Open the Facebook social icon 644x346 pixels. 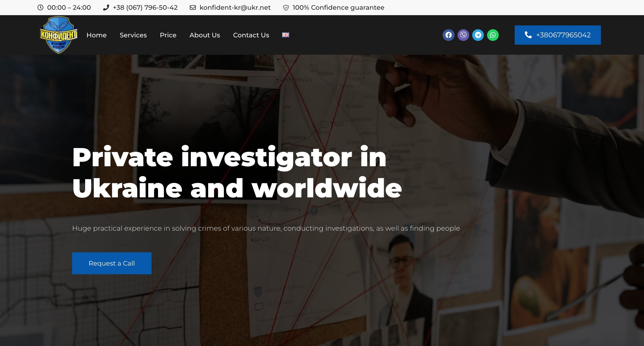(448, 35)
